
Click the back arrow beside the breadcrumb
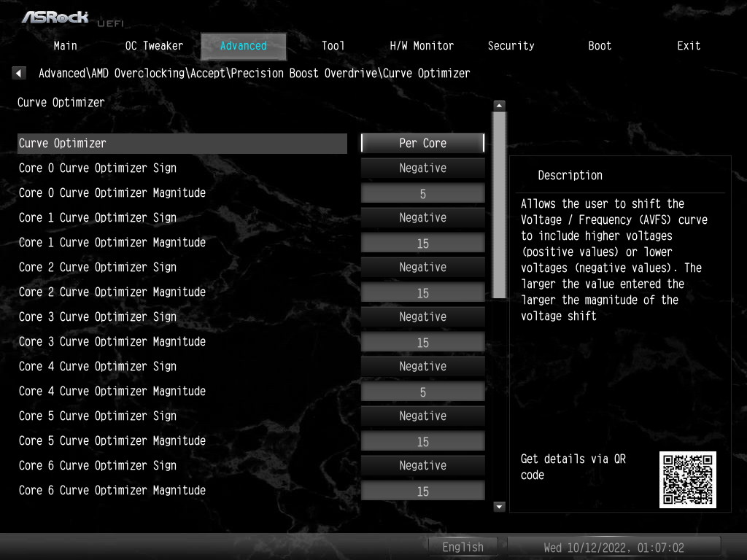[18, 73]
